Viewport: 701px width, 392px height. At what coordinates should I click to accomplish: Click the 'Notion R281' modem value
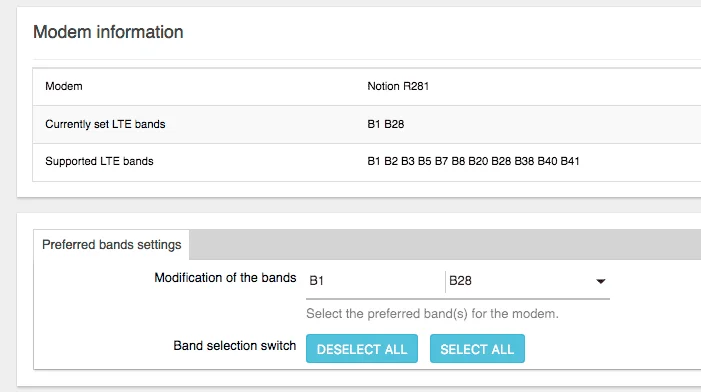click(x=398, y=86)
